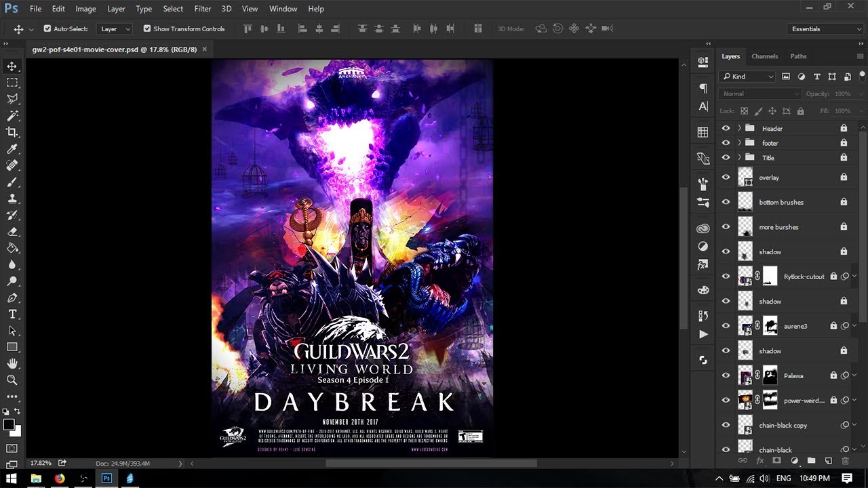Select the Blur tool
This screenshot has height=488, width=868.
[12, 264]
